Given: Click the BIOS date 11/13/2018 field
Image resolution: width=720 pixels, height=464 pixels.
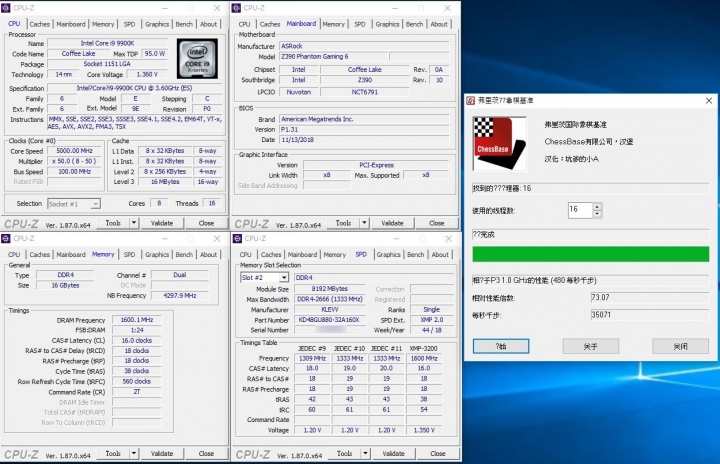Looking at the screenshot, I should pyautogui.click(x=365, y=140).
